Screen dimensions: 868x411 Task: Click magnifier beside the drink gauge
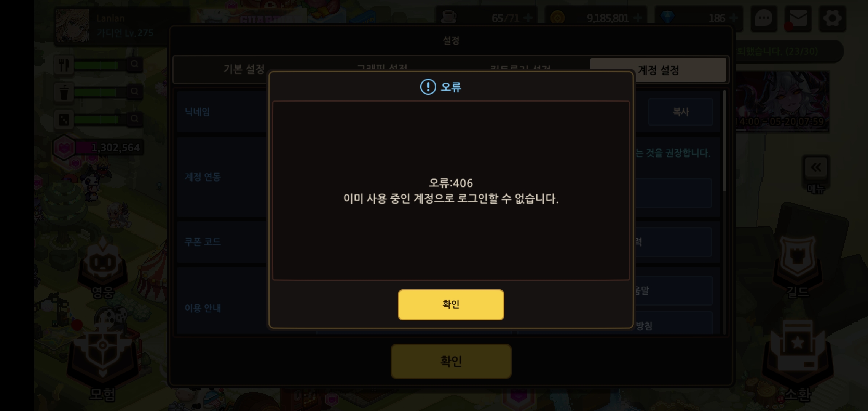click(134, 91)
